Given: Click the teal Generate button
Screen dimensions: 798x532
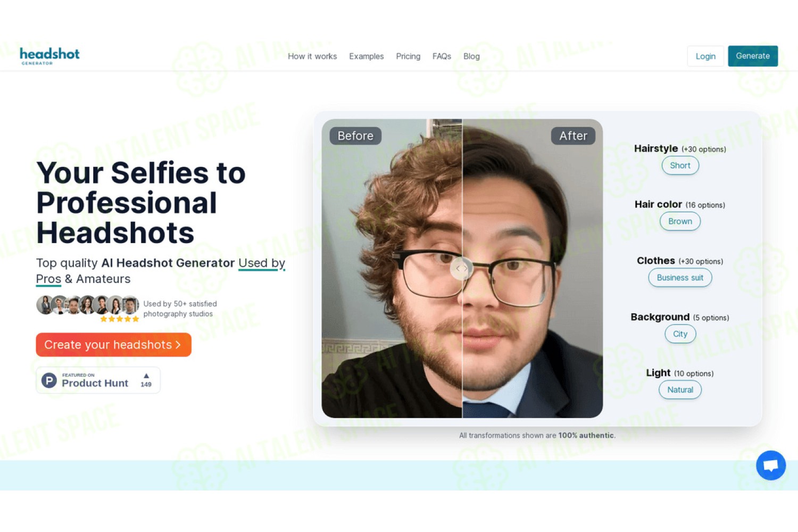Looking at the screenshot, I should (753, 56).
